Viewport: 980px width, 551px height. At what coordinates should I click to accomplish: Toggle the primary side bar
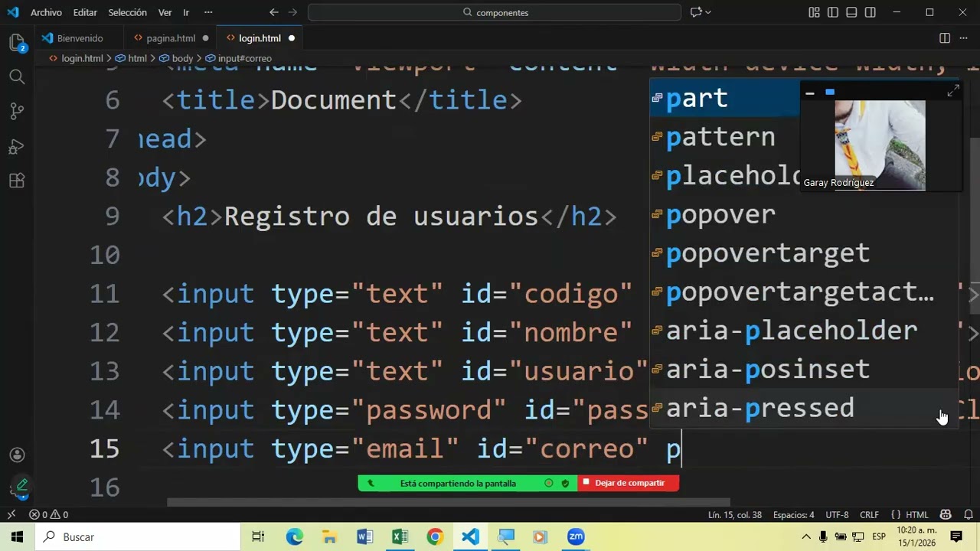tap(833, 12)
